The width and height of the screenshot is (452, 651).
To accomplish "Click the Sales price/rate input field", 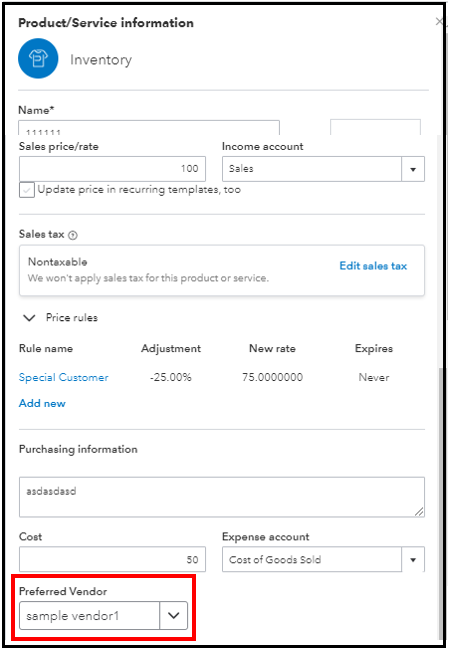I will (x=112, y=169).
